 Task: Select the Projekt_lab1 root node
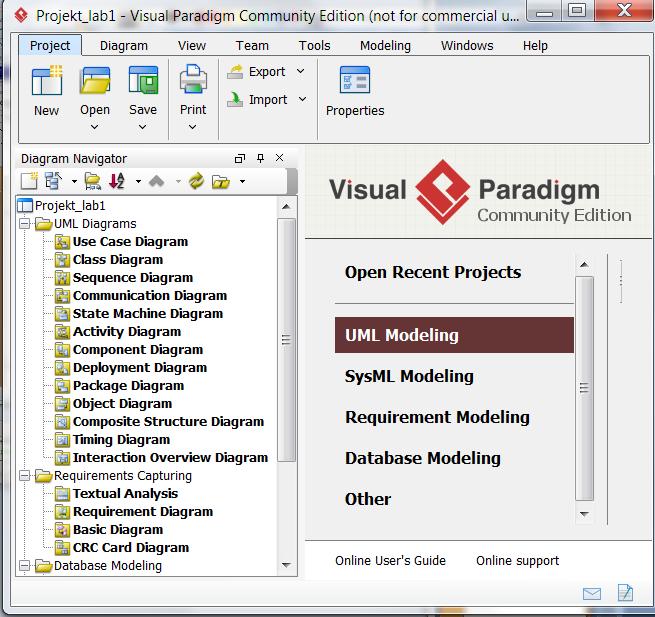tap(70, 206)
